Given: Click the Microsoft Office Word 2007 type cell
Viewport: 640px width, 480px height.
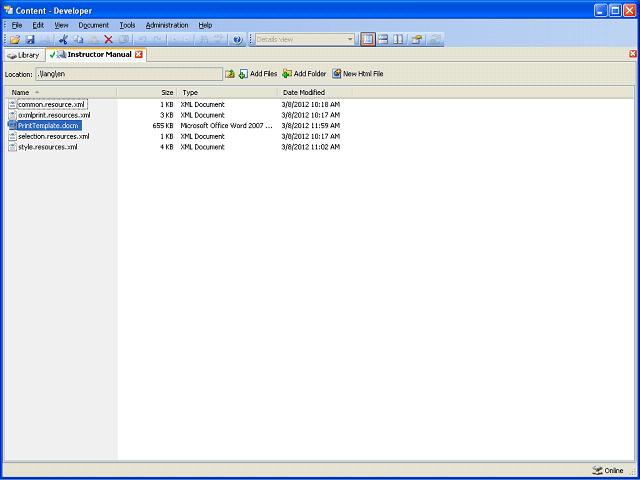Looking at the screenshot, I should (227, 126).
